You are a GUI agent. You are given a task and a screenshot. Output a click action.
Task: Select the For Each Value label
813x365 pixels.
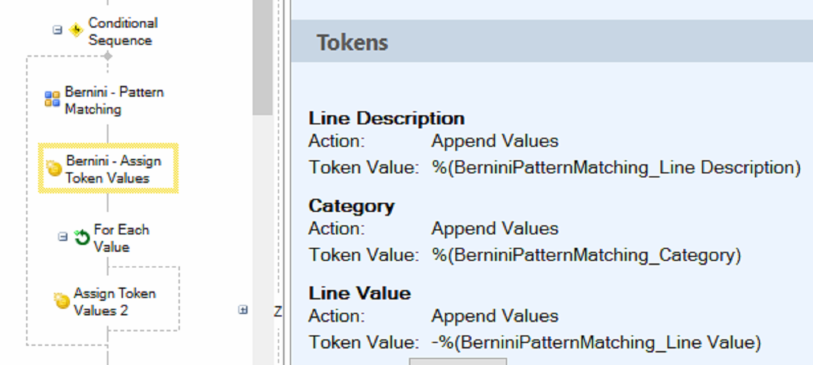pyautogui.click(x=121, y=238)
